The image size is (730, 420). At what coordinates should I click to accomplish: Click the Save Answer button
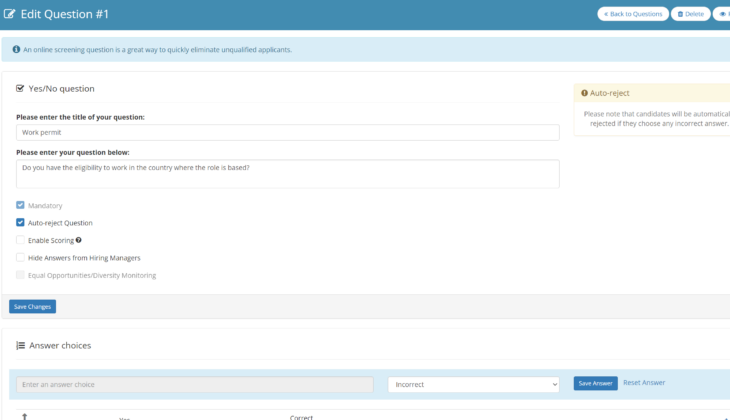[x=595, y=383]
